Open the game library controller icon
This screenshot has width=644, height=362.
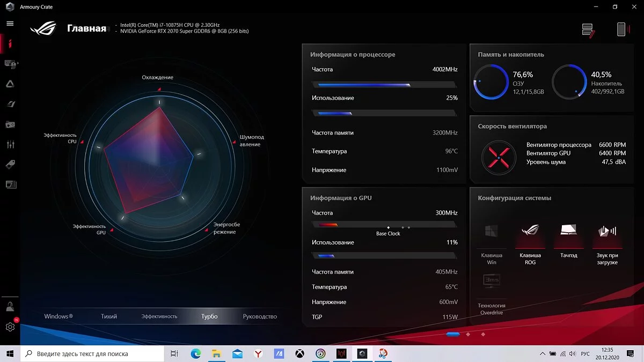coord(10,124)
